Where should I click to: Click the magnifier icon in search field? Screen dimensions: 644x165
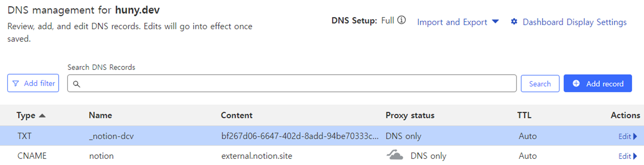point(76,84)
